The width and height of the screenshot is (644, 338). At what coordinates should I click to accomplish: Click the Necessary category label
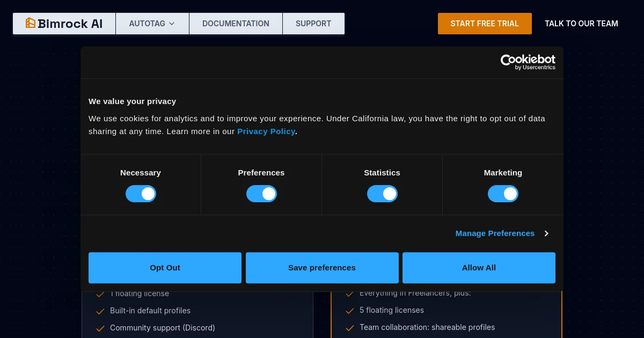point(141,173)
